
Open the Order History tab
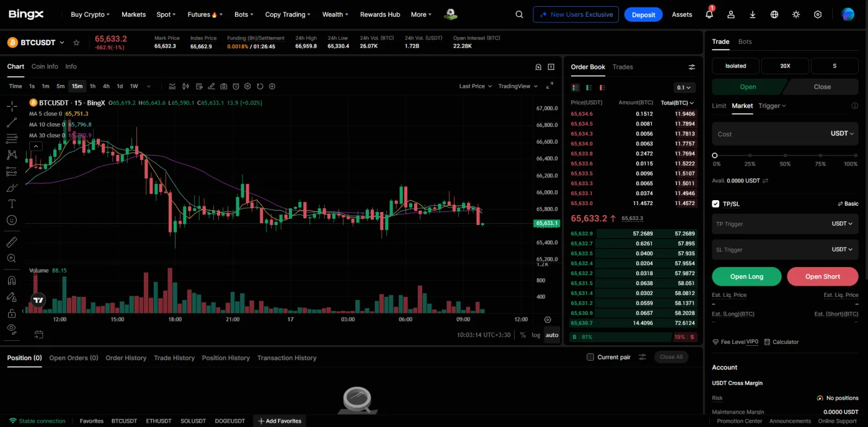[126, 358]
